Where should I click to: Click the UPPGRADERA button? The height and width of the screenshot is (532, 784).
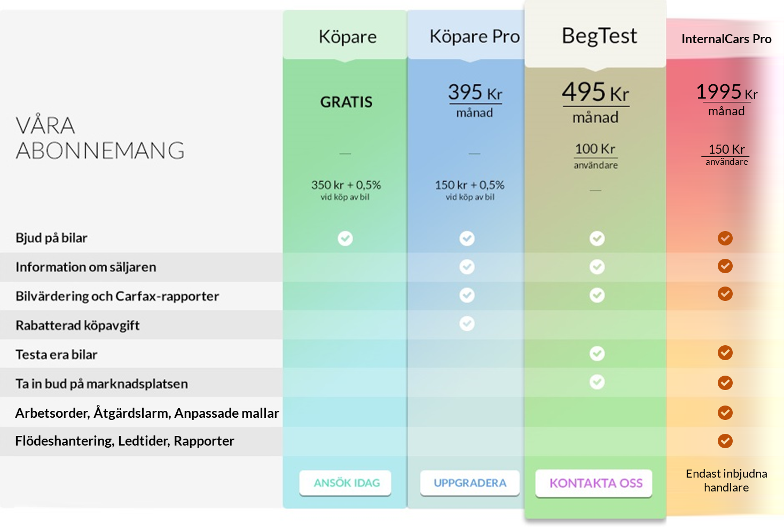tap(469, 483)
